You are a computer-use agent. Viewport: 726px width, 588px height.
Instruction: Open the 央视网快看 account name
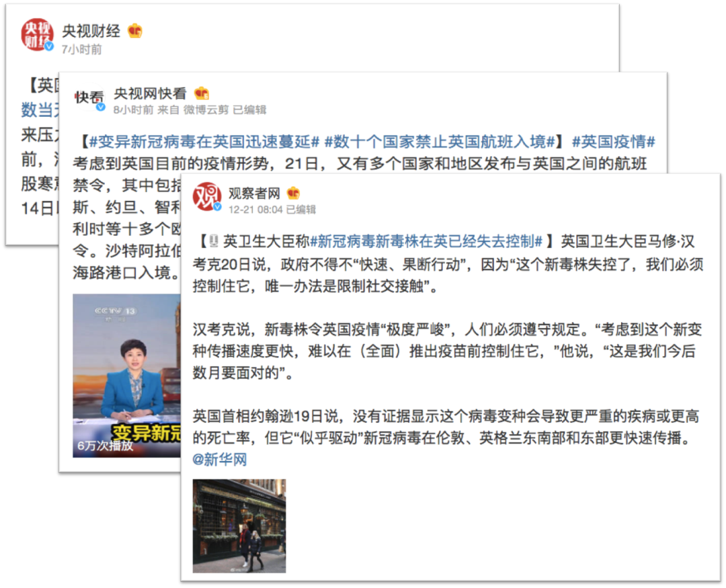tap(150, 93)
